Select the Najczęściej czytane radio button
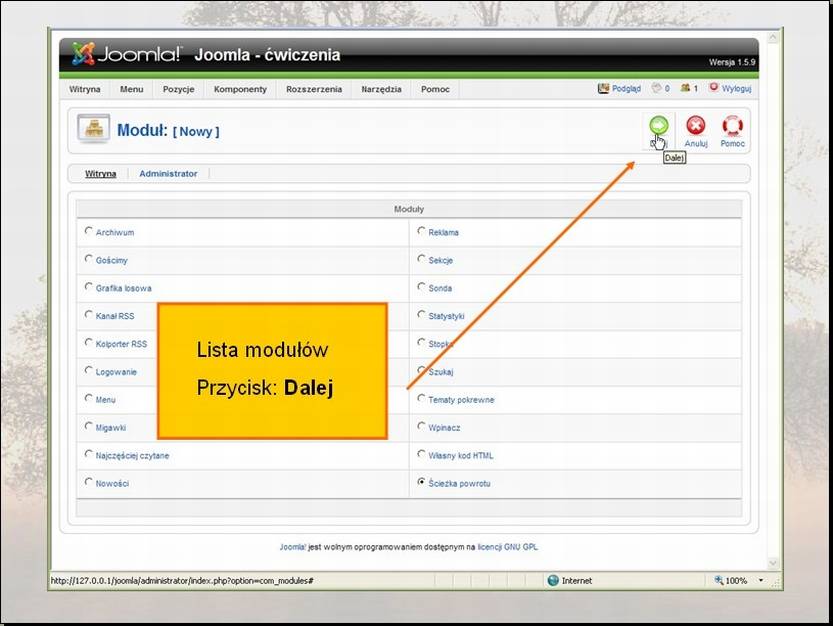833x626 pixels. (89, 454)
